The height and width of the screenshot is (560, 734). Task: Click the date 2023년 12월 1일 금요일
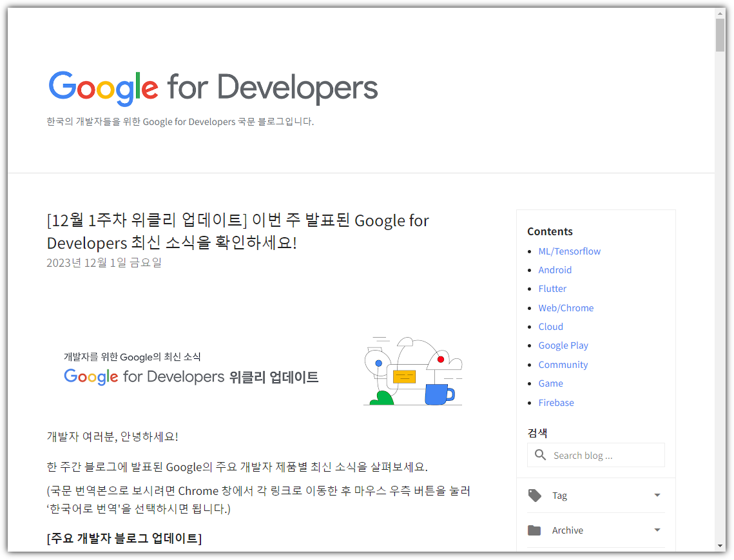coord(104,263)
